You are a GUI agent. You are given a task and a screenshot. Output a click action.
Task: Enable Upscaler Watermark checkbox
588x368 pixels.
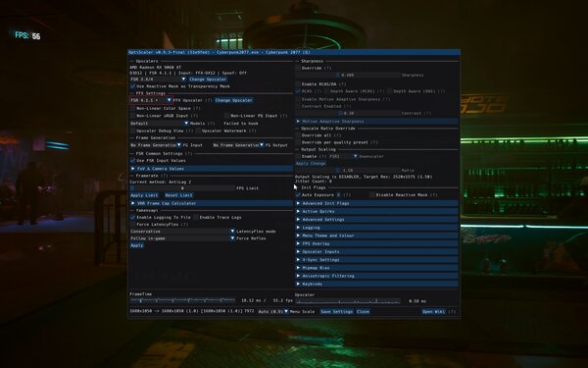pyautogui.click(x=198, y=131)
